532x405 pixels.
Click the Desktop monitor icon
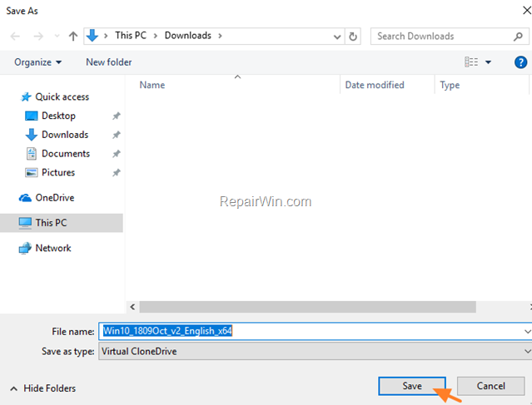31,116
